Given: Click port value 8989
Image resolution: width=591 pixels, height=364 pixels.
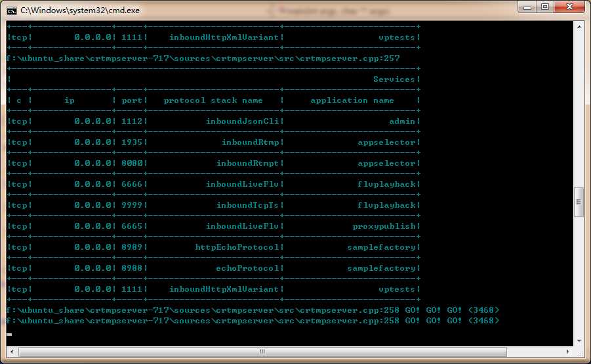Looking at the screenshot, I should [132, 247].
